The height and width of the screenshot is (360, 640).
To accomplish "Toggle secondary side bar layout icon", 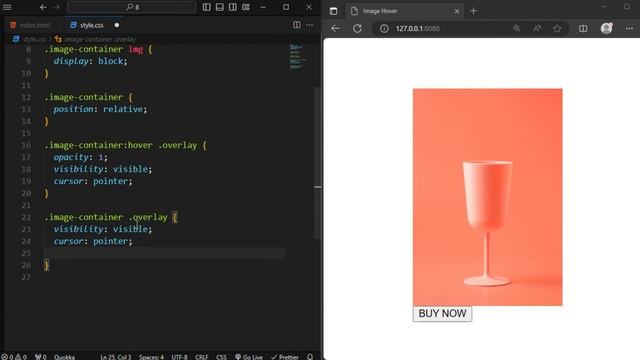I will (233, 7).
